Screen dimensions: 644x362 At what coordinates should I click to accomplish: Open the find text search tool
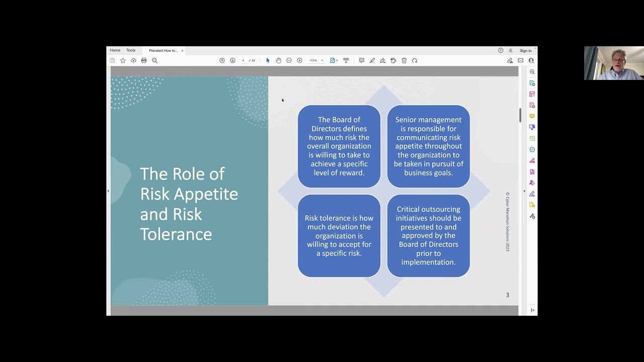point(155,60)
